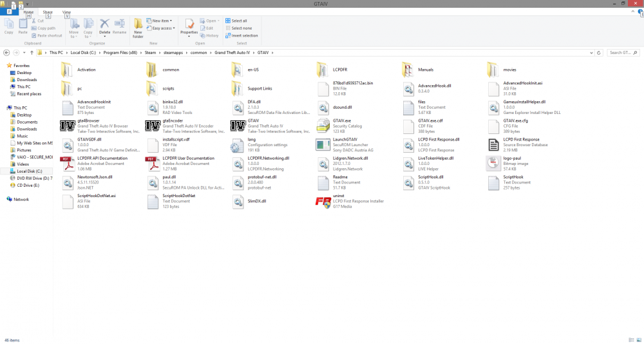Open the address bar history dropdown
The image size is (644, 344).
pyautogui.click(x=591, y=53)
